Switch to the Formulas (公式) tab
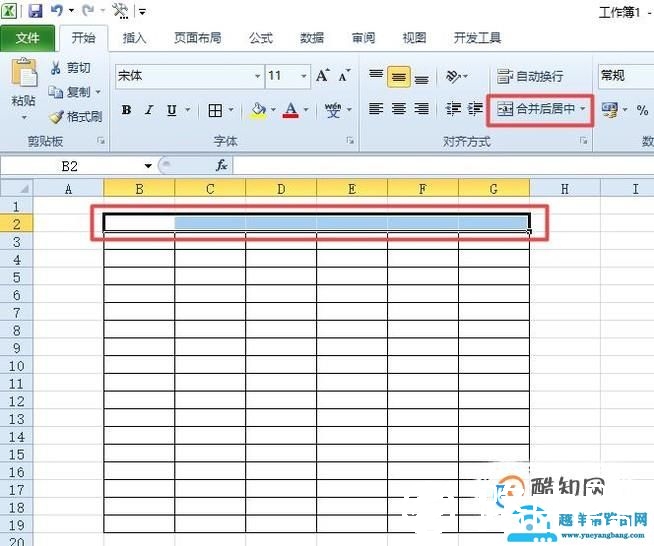 click(x=261, y=38)
